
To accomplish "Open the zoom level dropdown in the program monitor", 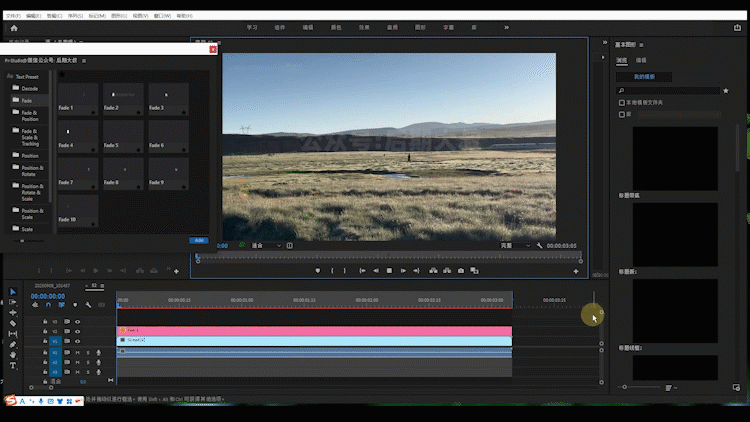I will click(x=267, y=245).
